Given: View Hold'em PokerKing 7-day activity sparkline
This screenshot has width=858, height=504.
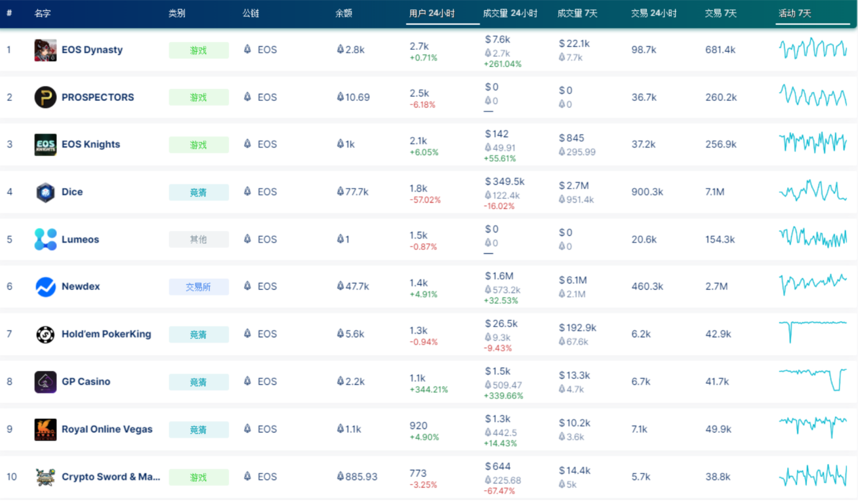Looking at the screenshot, I should point(813,331).
